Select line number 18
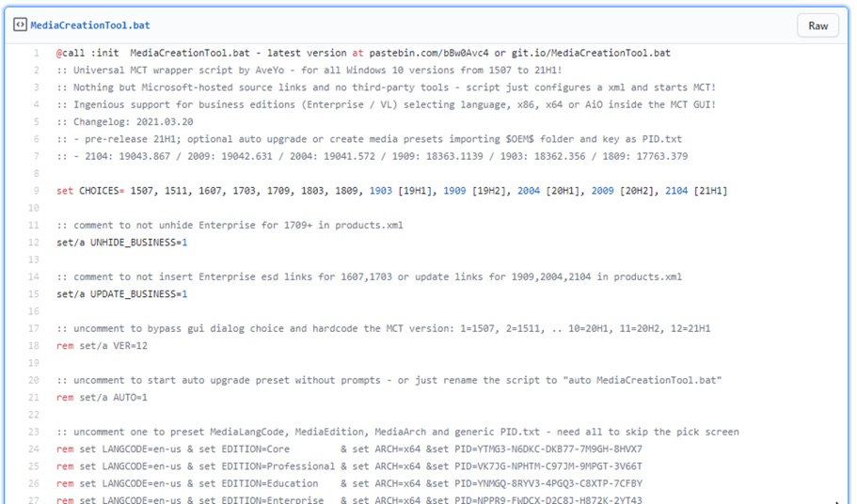 click(x=34, y=346)
